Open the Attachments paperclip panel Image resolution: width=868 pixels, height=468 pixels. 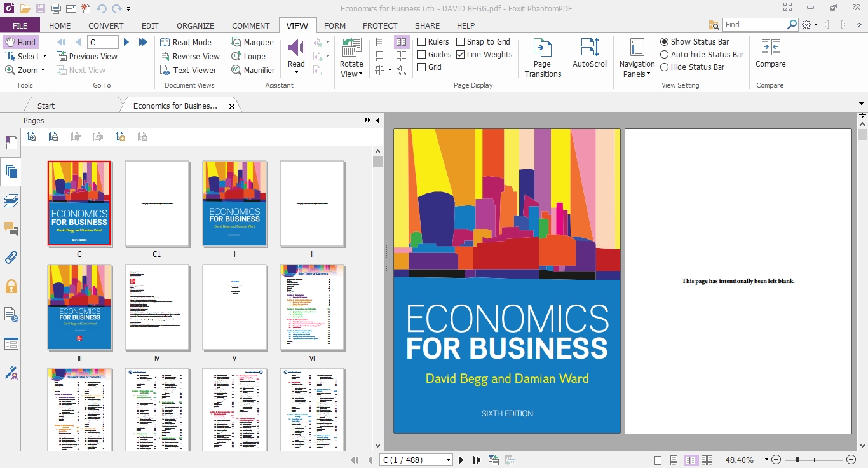click(11, 258)
